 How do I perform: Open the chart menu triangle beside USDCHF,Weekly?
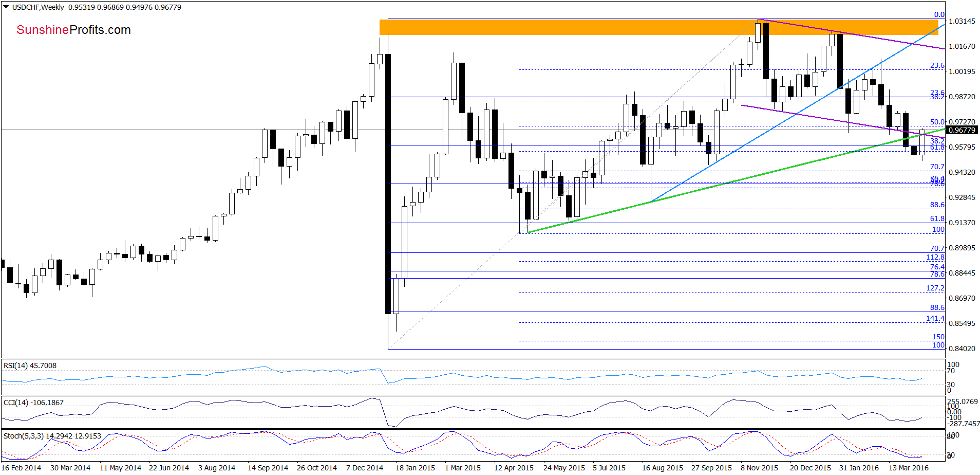click(x=6, y=7)
